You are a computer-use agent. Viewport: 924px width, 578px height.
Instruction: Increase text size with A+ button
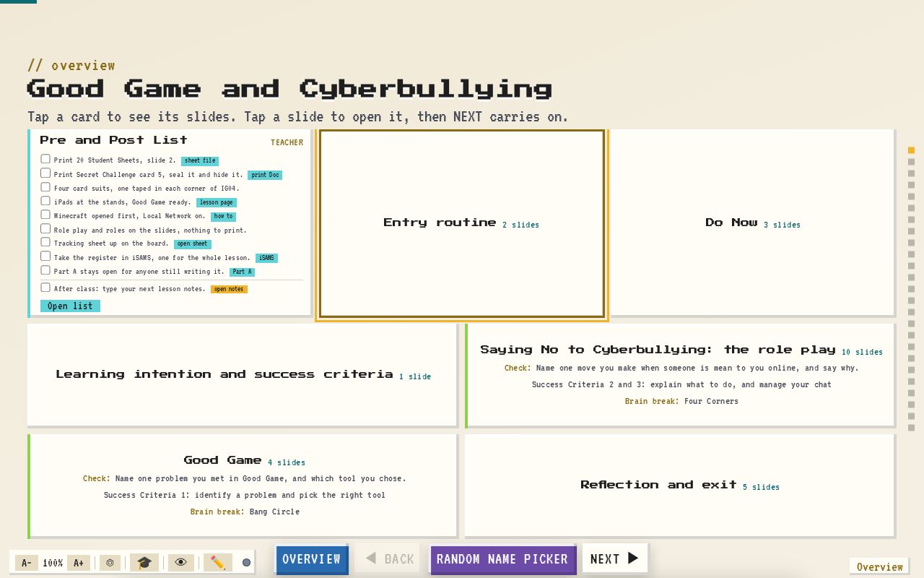79,563
